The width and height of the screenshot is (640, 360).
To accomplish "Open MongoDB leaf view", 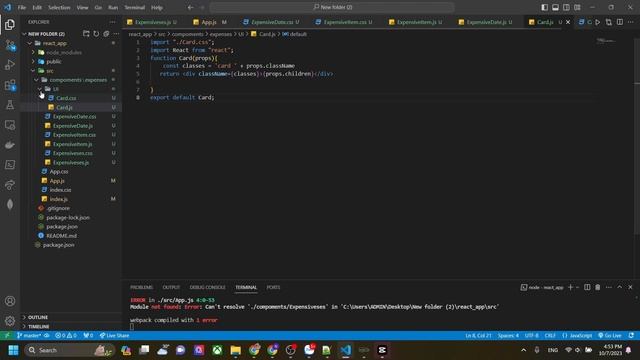I will pos(10,204).
